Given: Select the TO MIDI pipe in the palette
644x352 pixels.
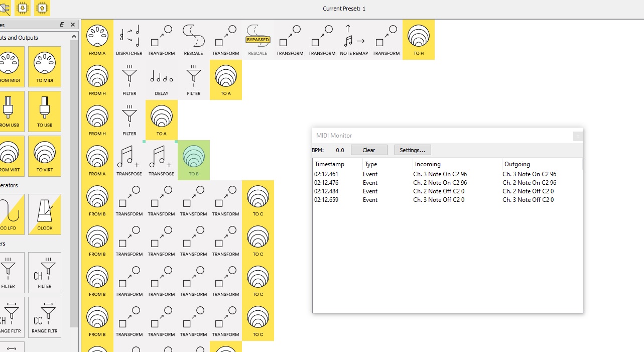Looking at the screenshot, I should [45, 66].
